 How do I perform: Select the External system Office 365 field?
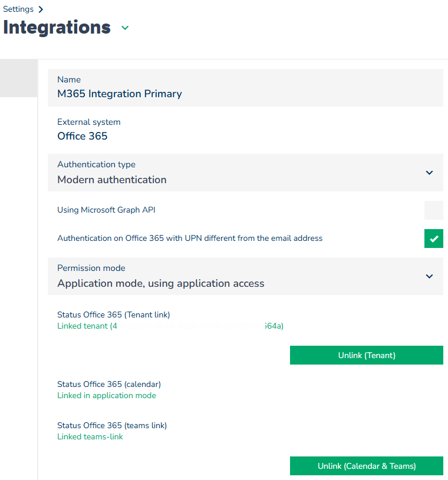[x=245, y=130]
